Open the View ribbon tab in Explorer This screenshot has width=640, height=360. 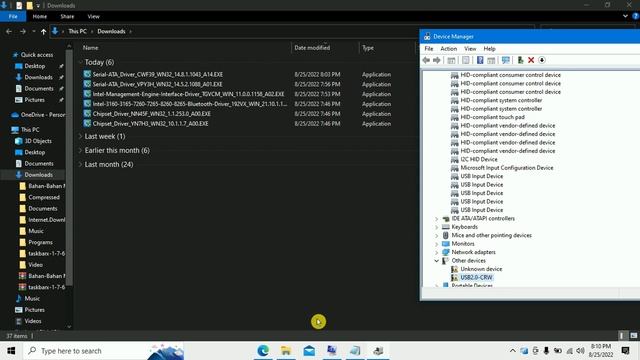[x=93, y=16]
